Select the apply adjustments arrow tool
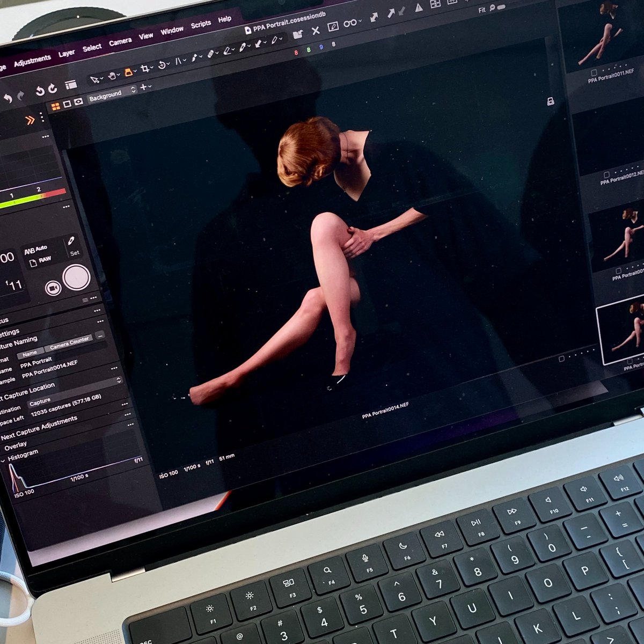644x644 pixels. point(259,43)
